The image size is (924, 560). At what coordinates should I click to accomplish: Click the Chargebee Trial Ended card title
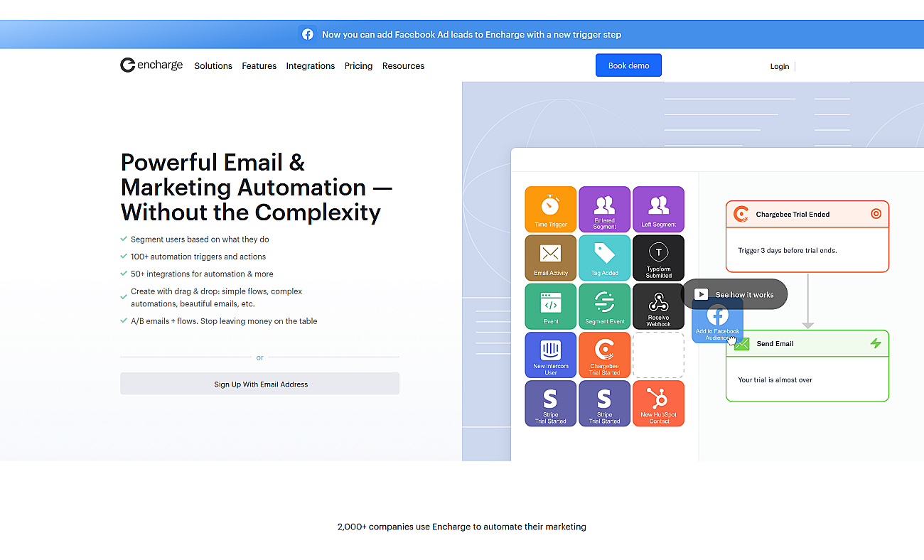point(793,214)
